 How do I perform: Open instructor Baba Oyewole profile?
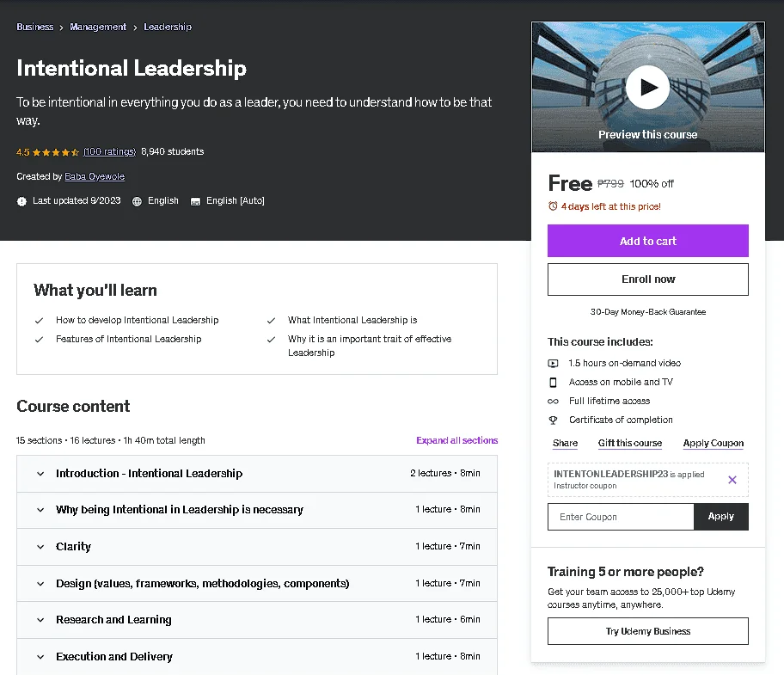pyautogui.click(x=95, y=176)
